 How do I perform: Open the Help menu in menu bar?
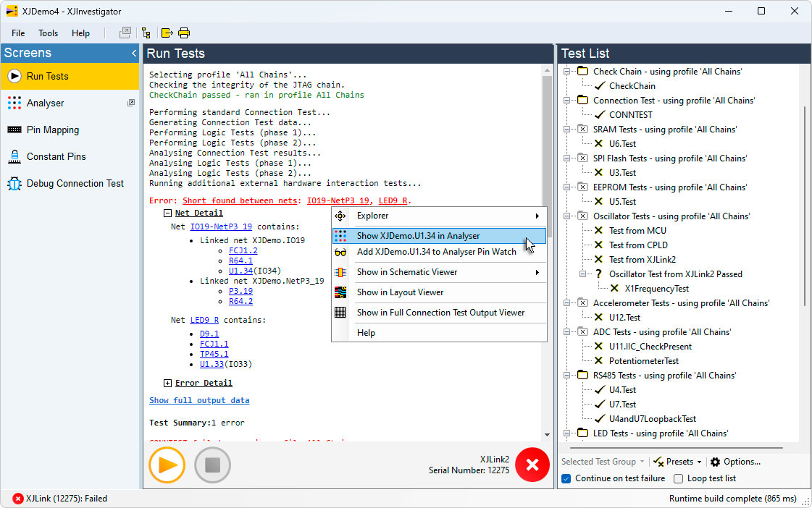tap(81, 33)
